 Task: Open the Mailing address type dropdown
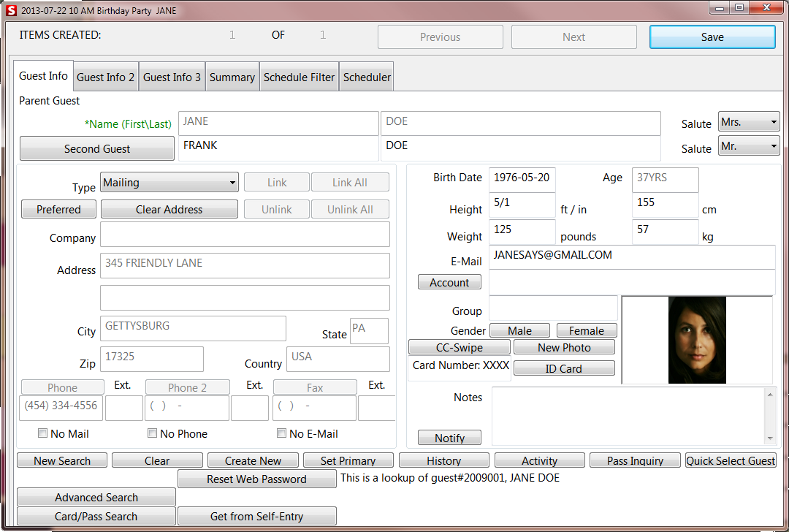[169, 182]
